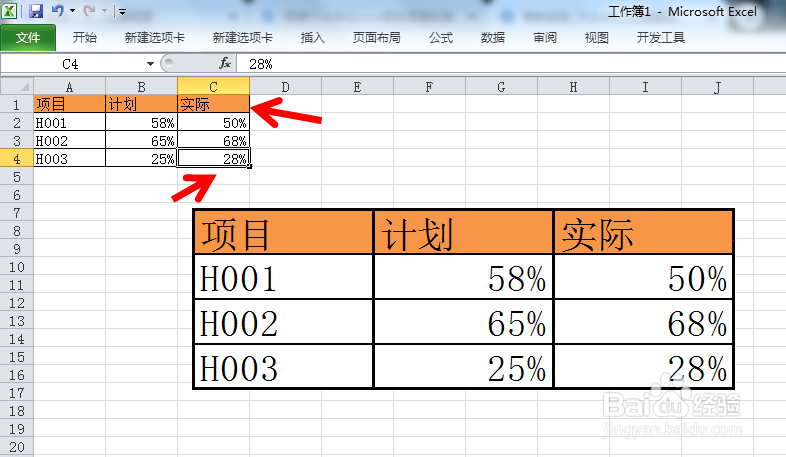
Task: Open the 开发工具 tab
Action: (x=661, y=38)
